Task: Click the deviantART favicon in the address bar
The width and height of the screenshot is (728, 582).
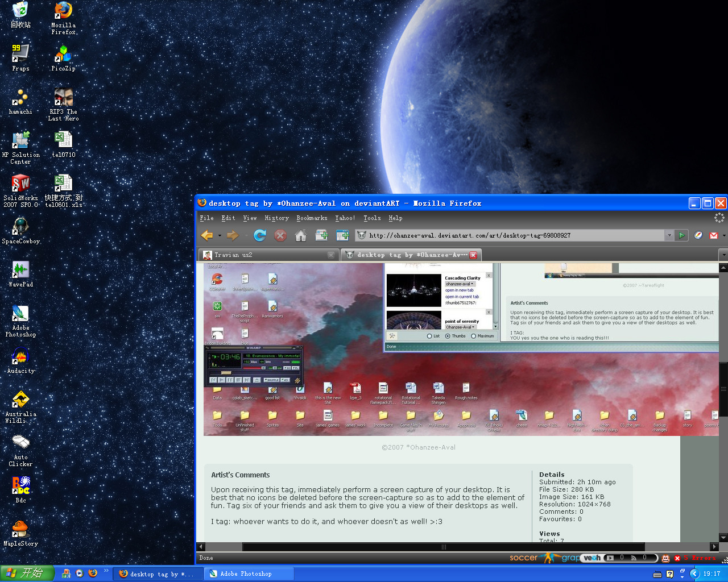Action: click(x=362, y=235)
